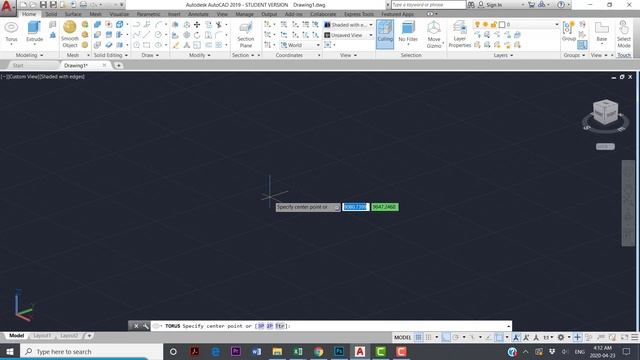Click the layer color swatch square

[502, 24]
